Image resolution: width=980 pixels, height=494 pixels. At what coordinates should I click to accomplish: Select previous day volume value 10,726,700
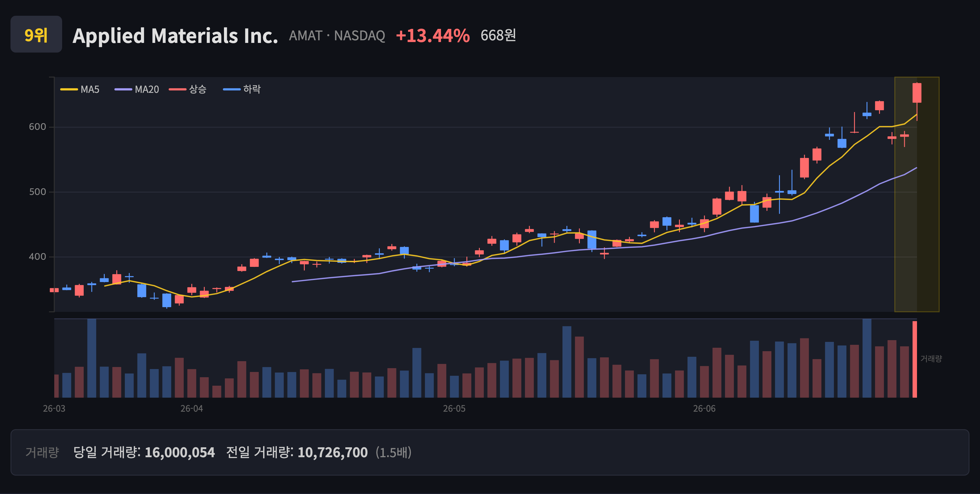click(x=332, y=453)
